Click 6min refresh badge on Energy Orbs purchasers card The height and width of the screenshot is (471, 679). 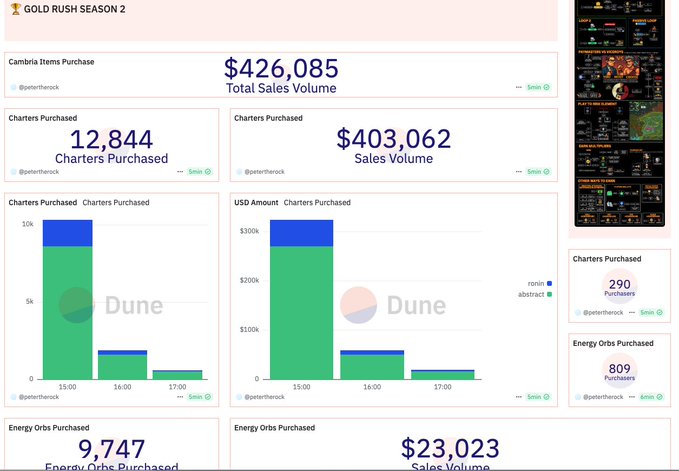(x=651, y=397)
